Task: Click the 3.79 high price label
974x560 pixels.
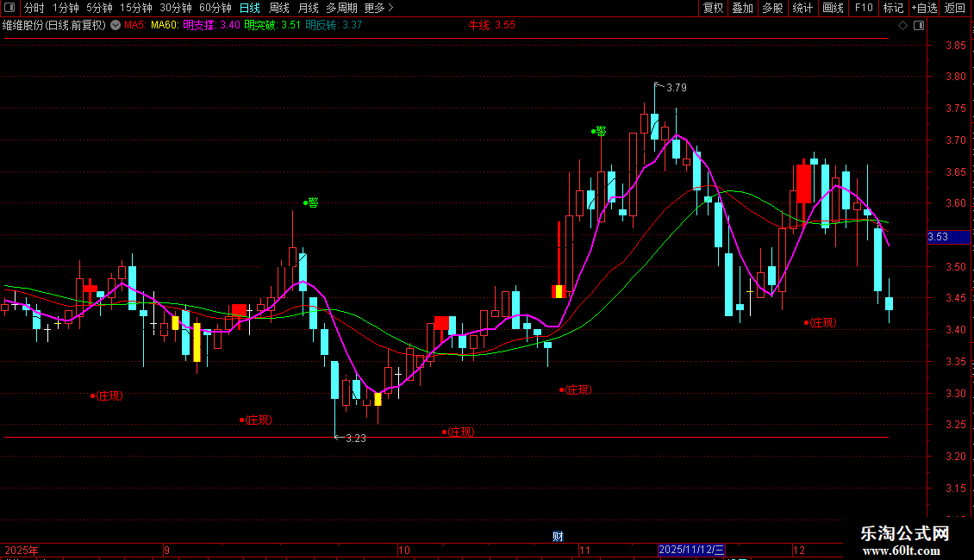Action: click(677, 88)
